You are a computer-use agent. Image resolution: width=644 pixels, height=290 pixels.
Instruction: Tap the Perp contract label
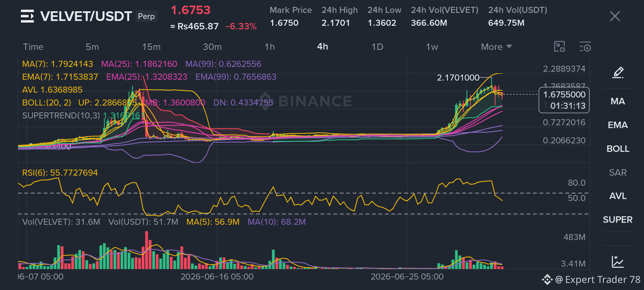coord(146,16)
